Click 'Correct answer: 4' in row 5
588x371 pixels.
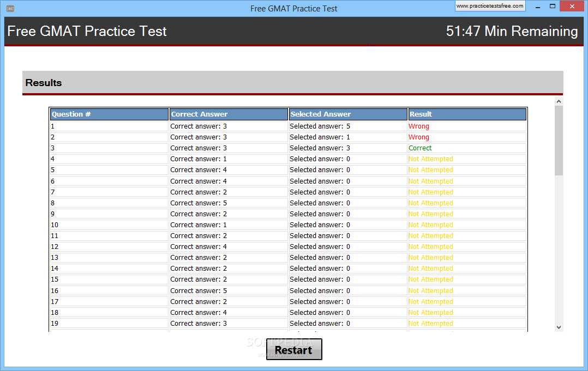[199, 169]
